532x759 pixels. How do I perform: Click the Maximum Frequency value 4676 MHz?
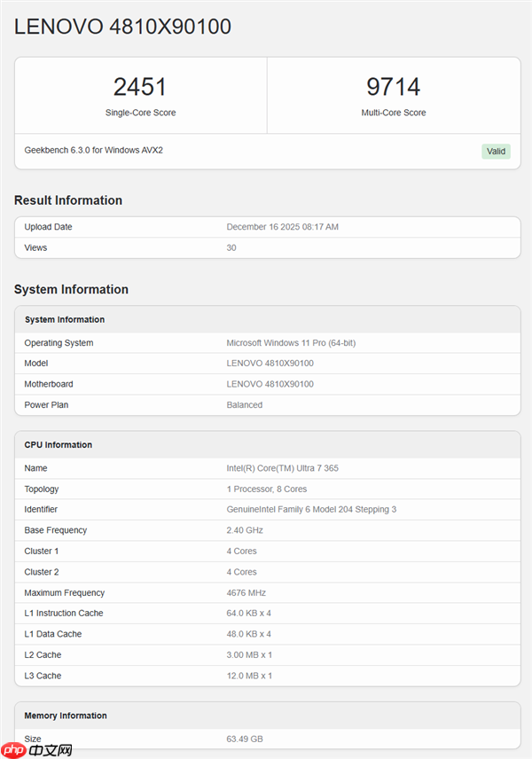click(246, 593)
